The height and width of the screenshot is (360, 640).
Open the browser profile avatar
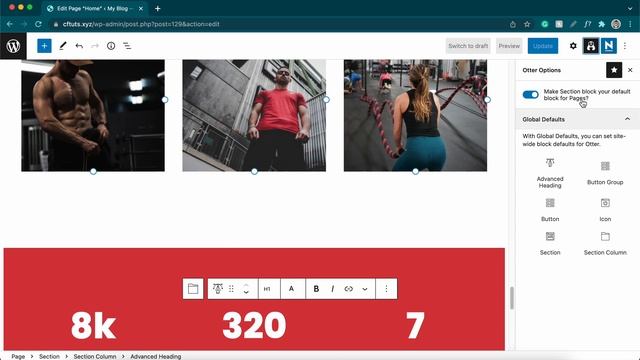tap(616, 24)
